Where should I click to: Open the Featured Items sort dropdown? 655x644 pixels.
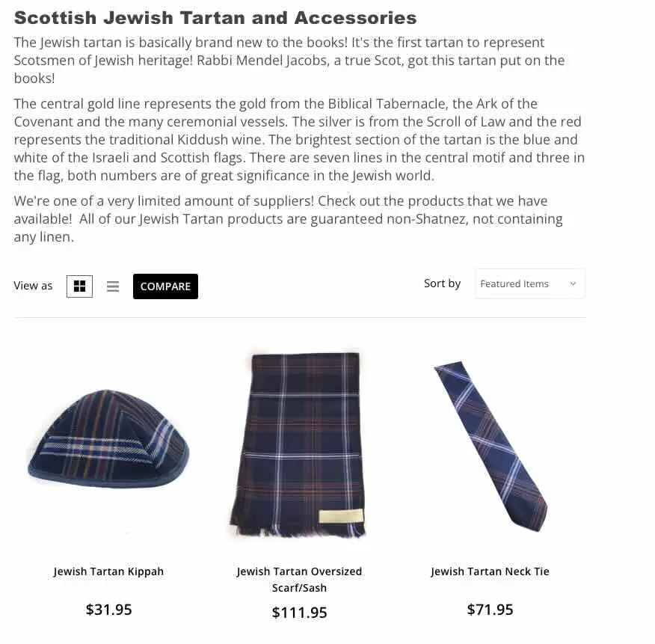pyautogui.click(x=529, y=283)
